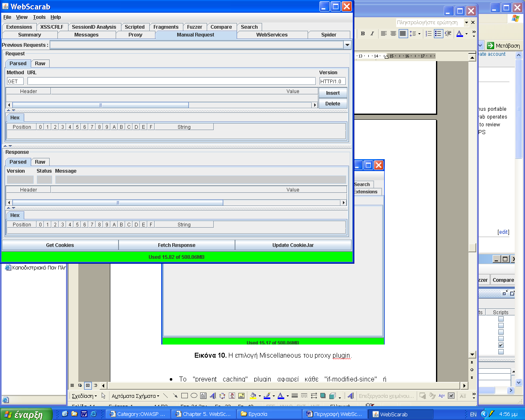Viewport: 525px width, 420px height.
Task: Center text using Word toolbar
Action: [393, 34]
